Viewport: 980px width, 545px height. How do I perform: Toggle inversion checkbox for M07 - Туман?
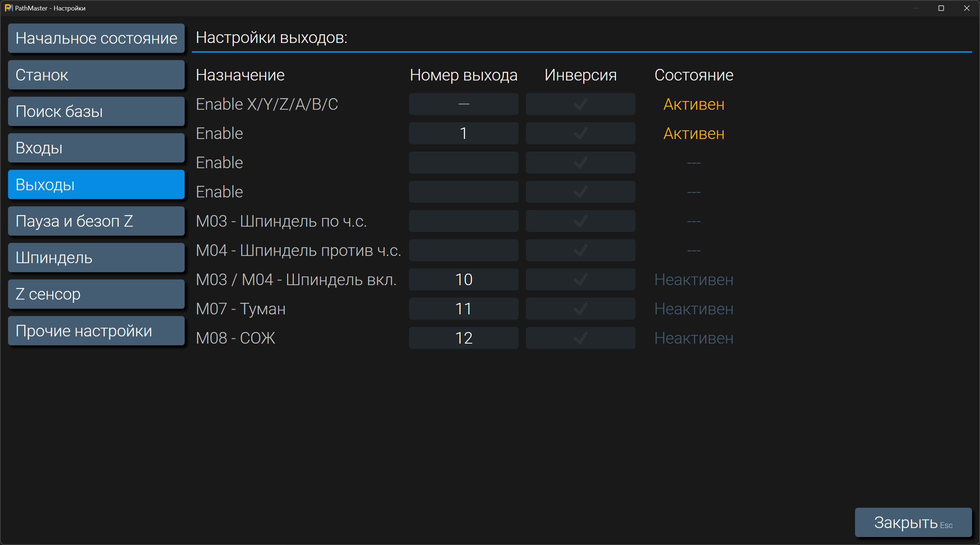click(x=580, y=309)
